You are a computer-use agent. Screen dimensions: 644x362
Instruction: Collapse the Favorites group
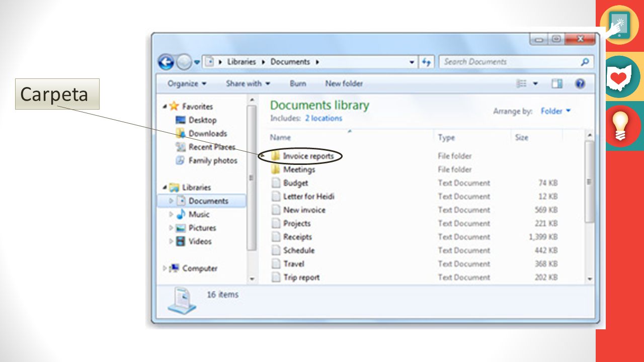(165, 107)
